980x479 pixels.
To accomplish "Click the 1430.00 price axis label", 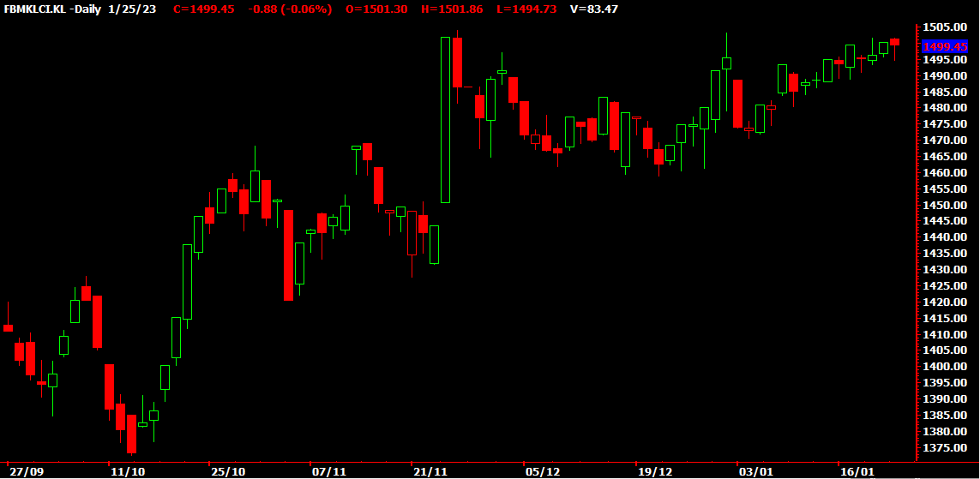I will point(946,271).
